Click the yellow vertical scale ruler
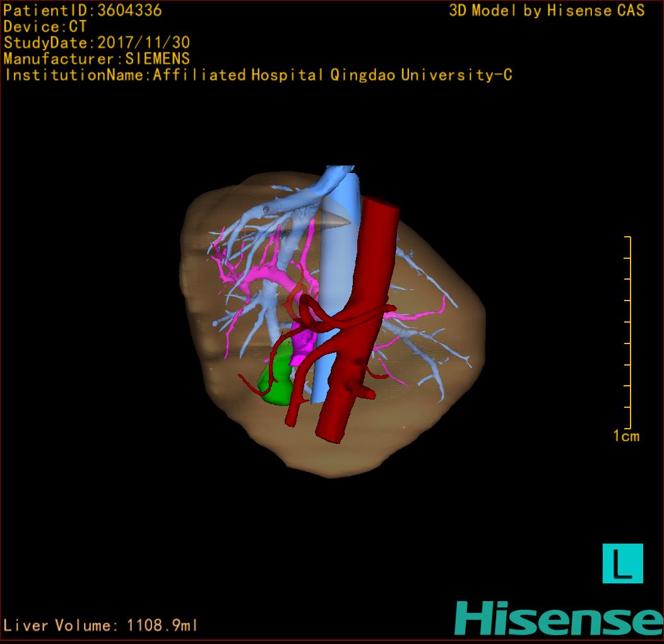The width and height of the screenshot is (664, 644). (628, 332)
